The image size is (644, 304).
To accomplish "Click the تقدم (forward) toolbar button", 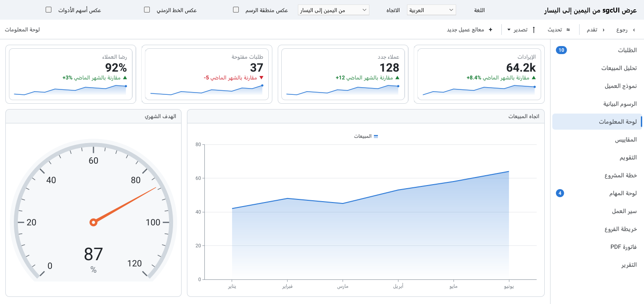I will [x=595, y=30].
